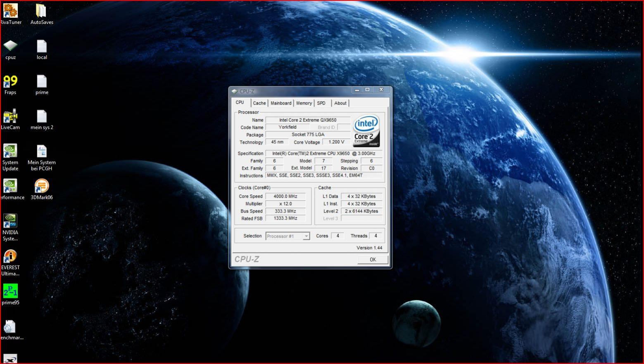The width and height of the screenshot is (644, 364).
Task: Minimize the CPU-Z window
Action: pos(357,90)
